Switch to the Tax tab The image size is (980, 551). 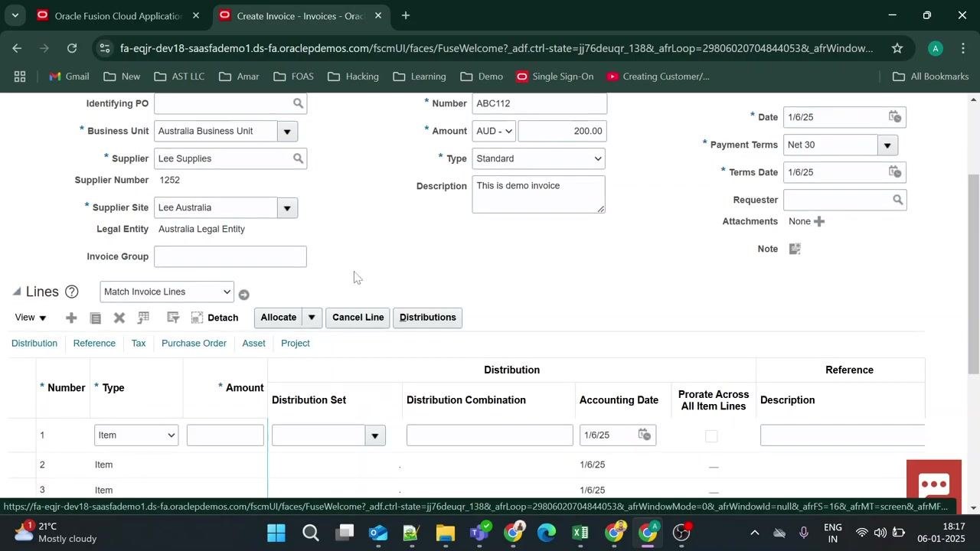pyautogui.click(x=139, y=344)
